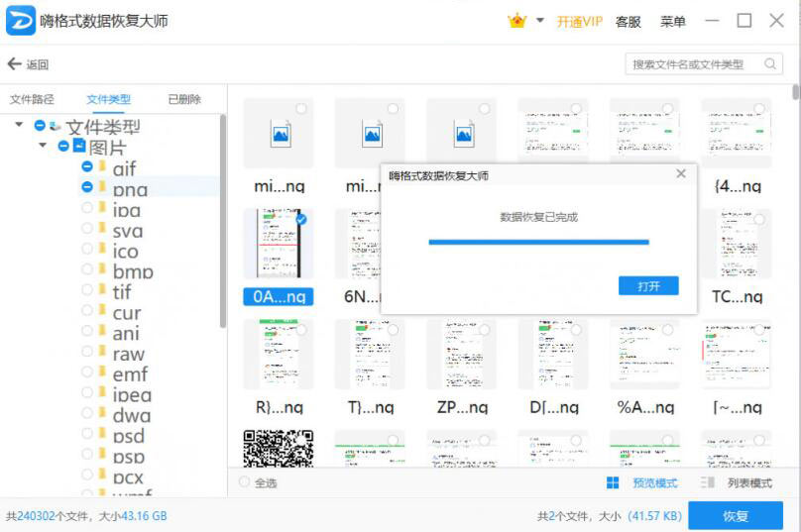Image resolution: width=801 pixels, height=532 pixels.
Task: Select the {4...ng thumbnail
Action: [x=737, y=133]
